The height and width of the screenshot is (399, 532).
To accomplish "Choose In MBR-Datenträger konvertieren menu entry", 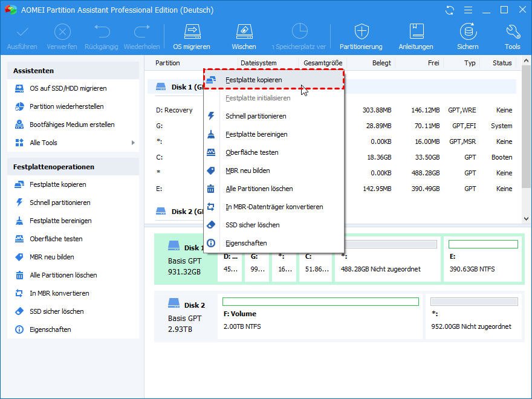I will point(274,207).
